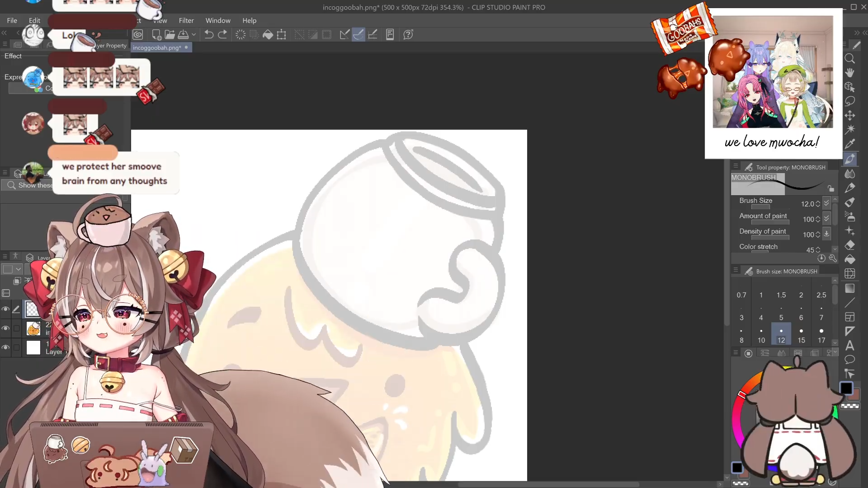This screenshot has height=488, width=868.
Task: Click the black main color swatch
Action: pyautogui.click(x=846, y=388)
